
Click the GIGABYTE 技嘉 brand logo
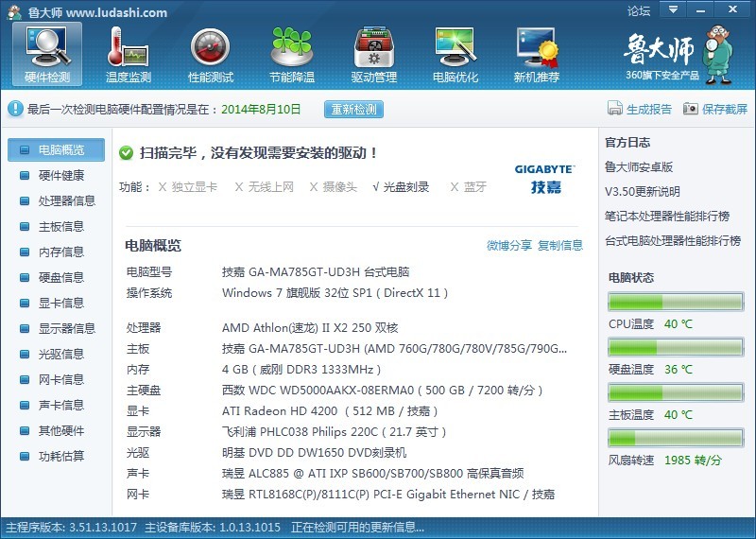pos(545,179)
